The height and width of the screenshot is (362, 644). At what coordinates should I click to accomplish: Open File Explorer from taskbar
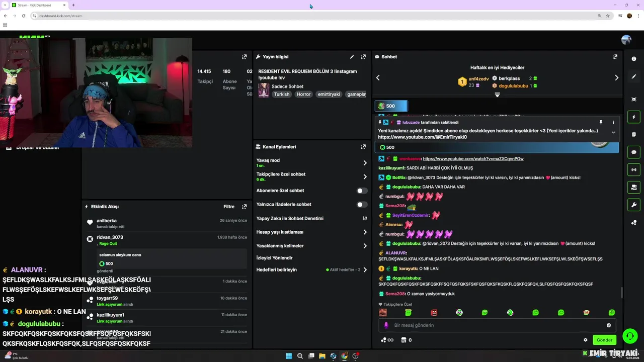click(322, 356)
